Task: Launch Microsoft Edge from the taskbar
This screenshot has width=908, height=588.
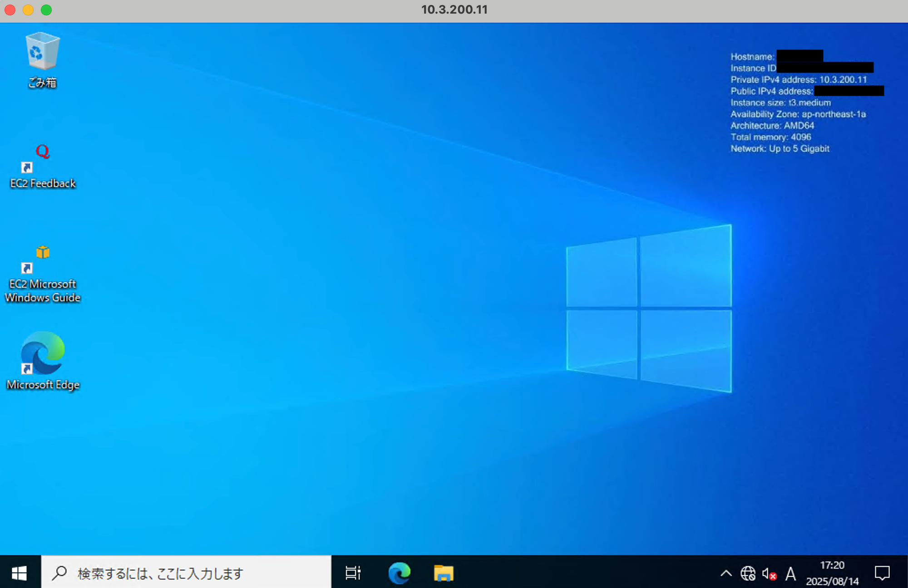Action: 399,573
